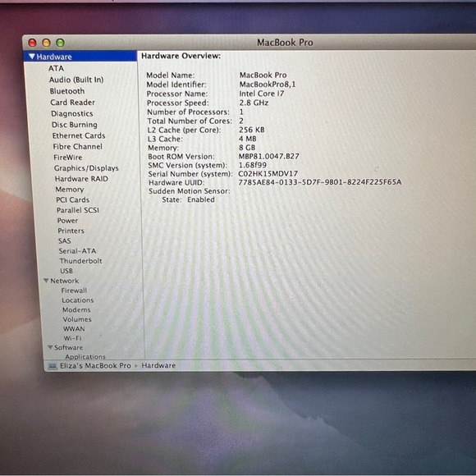Select PCI Cards item
This screenshot has height=476, width=476.
(x=72, y=199)
